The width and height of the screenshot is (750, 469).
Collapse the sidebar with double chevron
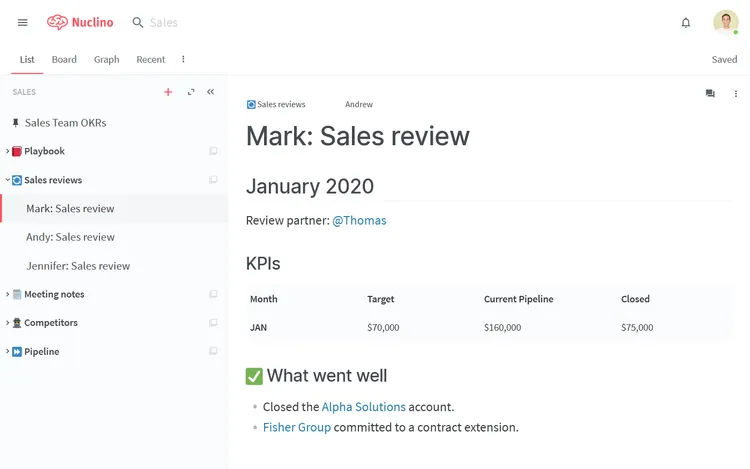(x=210, y=92)
